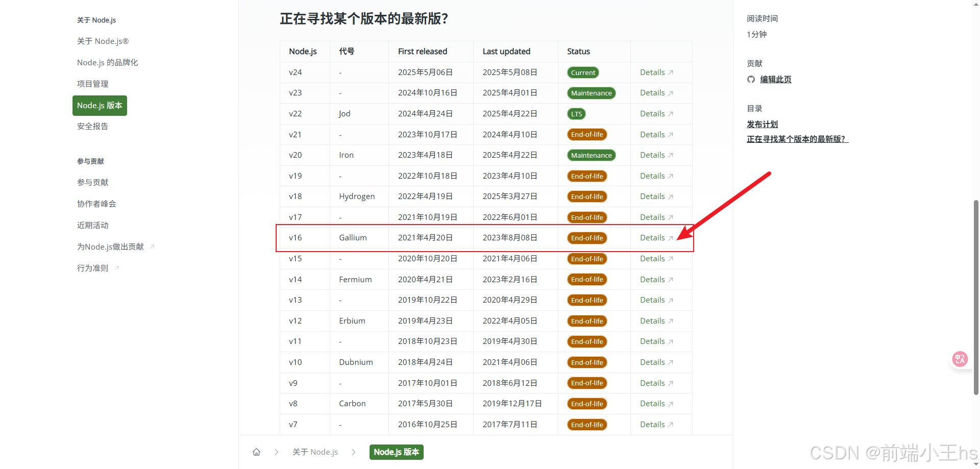
Task: Open 安全报告 sidebar item
Action: 92,127
